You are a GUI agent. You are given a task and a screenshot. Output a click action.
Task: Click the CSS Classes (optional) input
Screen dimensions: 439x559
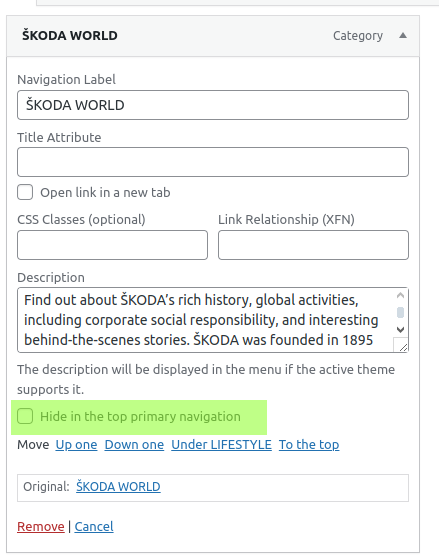[112, 245]
